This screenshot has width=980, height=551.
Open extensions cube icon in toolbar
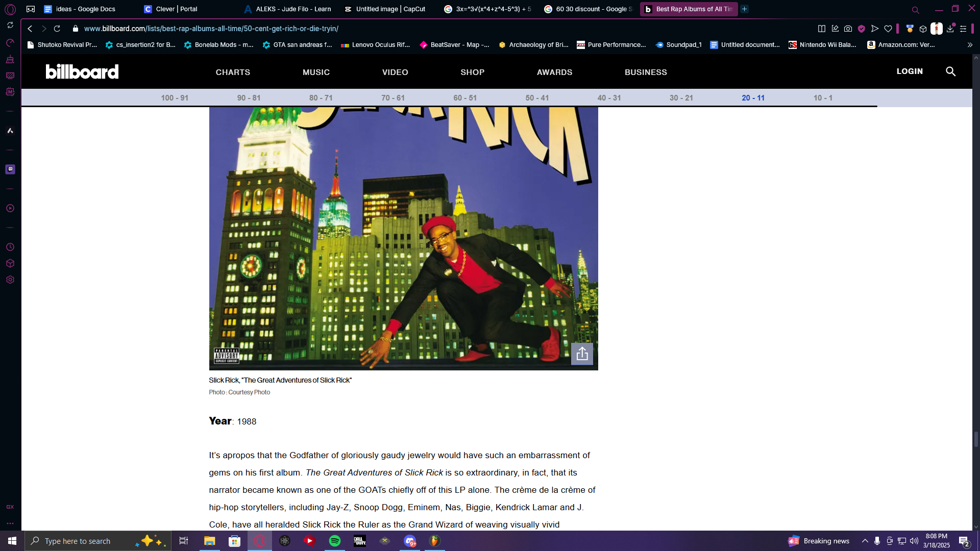pyautogui.click(x=923, y=29)
